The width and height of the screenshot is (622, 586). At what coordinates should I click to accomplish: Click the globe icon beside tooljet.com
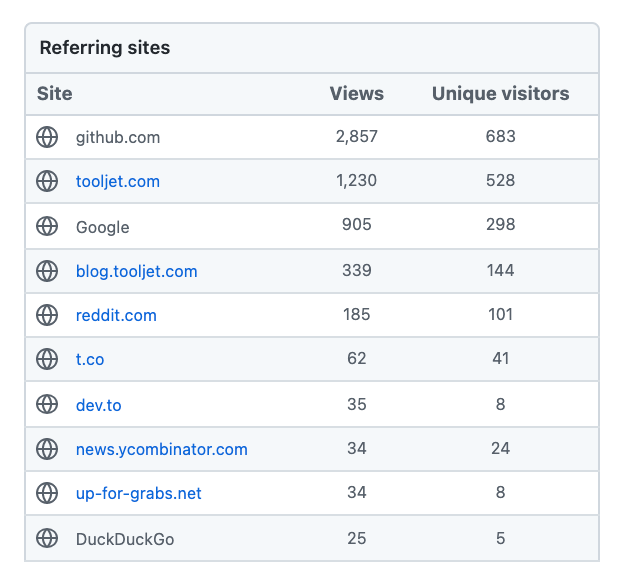pos(47,181)
